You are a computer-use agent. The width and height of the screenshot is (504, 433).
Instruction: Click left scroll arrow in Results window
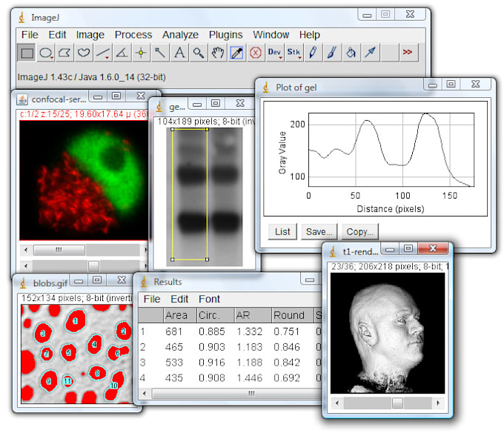(145, 393)
